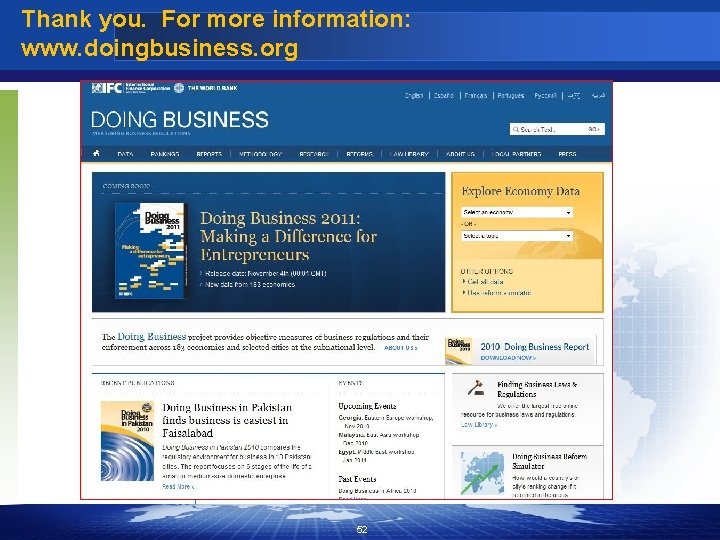
Task: Open the Data menu item
Action: pos(125,154)
